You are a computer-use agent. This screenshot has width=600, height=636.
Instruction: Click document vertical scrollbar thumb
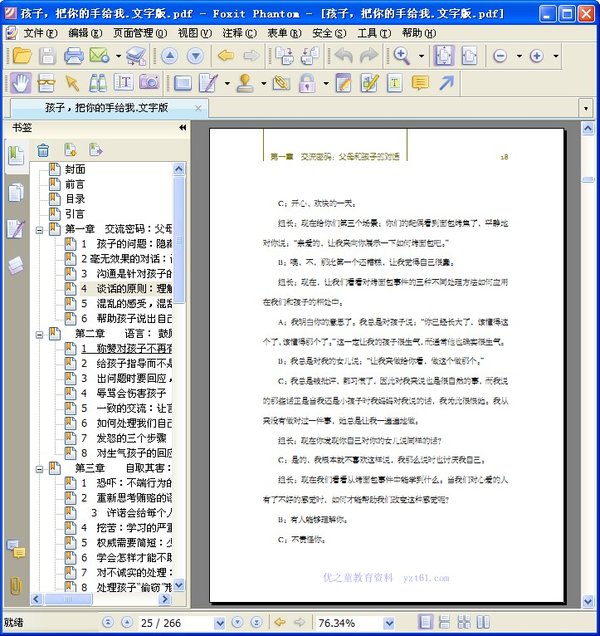click(x=588, y=180)
